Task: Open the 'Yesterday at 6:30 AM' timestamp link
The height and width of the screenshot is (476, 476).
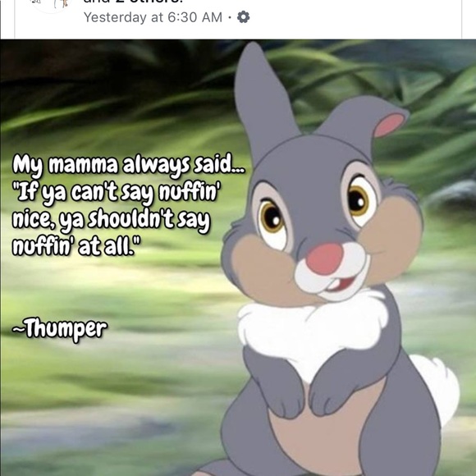Action: [153, 17]
